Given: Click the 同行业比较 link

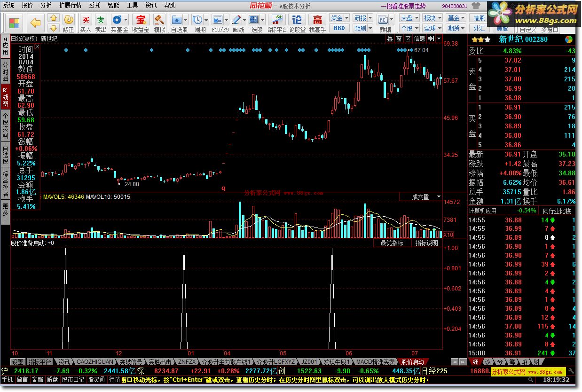Looking at the screenshot, I should click(557, 211).
